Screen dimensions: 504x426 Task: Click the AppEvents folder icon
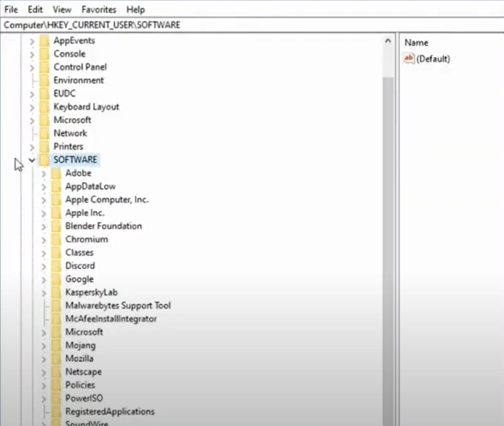[x=44, y=41]
